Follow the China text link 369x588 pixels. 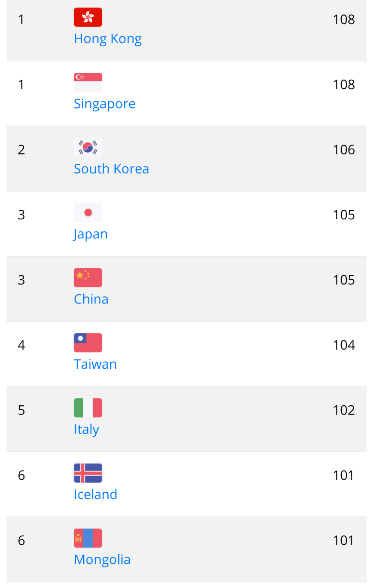click(x=91, y=299)
